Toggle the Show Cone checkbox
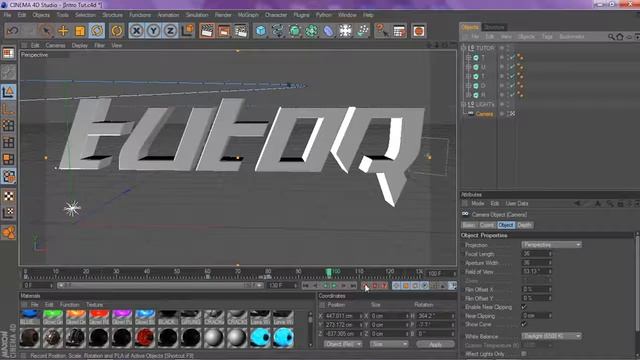 (x=524, y=324)
